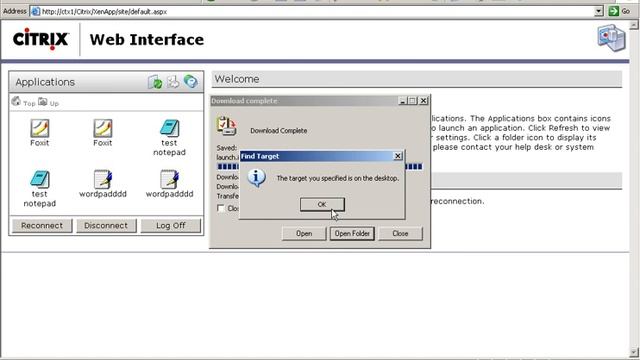Click Close in the Download complete dialog
The height and width of the screenshot is (360, 640).
pyautogui.click(x=400, y=233)
